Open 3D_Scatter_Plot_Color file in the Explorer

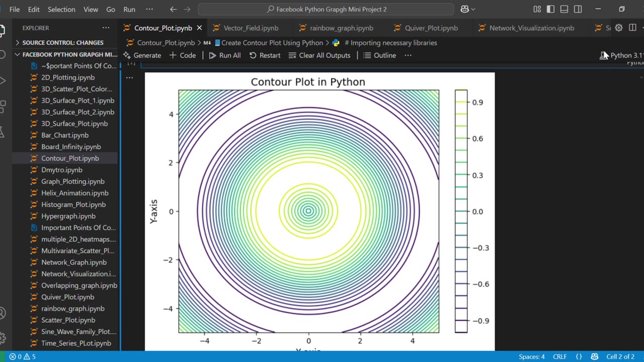[x=76, y=89]
